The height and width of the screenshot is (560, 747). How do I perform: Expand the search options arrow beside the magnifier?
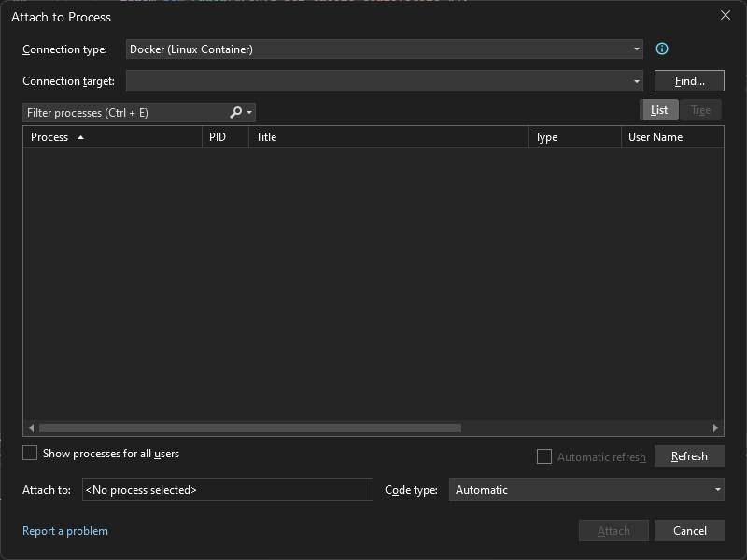[x=248, y=112]
